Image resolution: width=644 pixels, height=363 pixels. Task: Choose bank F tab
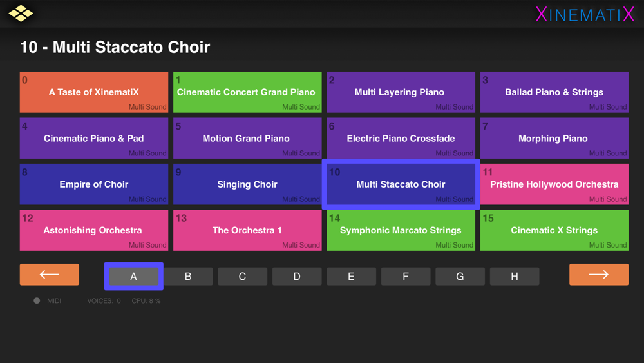406,277
